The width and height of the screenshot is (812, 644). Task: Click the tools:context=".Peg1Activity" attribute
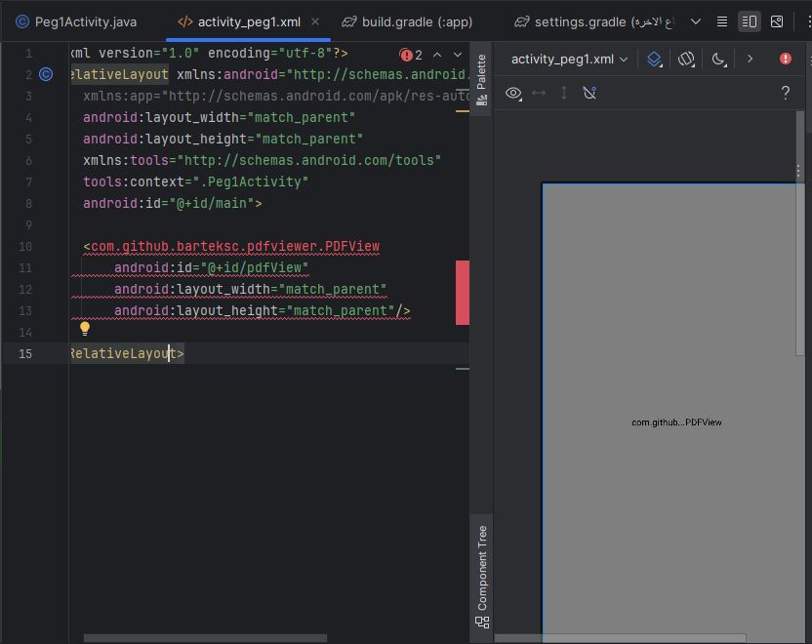click(196, 182)
